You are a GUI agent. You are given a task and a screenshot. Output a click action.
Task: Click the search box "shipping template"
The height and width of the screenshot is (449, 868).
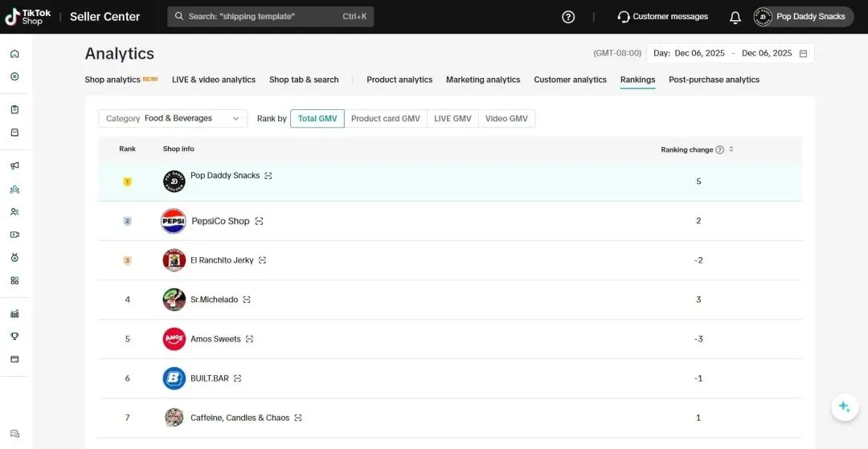(x=271, y=17)
